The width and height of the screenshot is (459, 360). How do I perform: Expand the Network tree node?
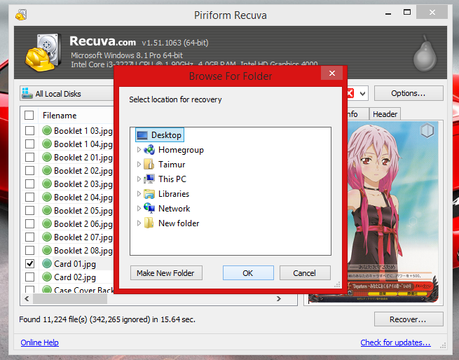[139, 208]
